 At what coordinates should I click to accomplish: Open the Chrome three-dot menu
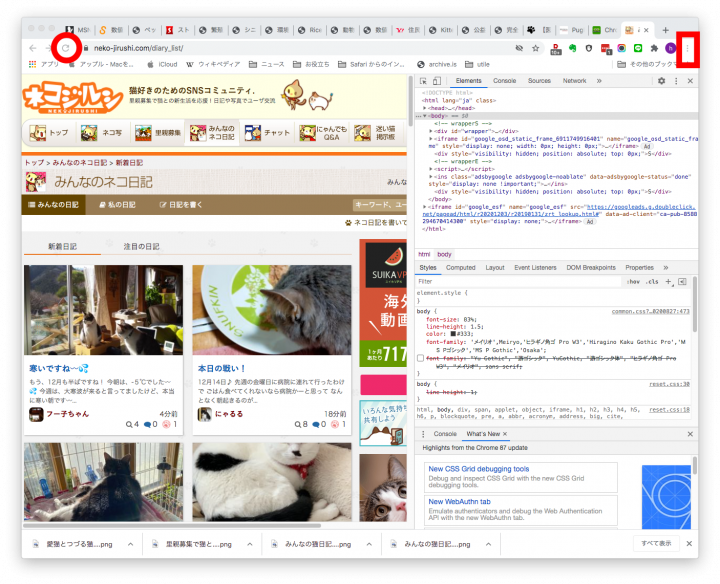point(687,48)
